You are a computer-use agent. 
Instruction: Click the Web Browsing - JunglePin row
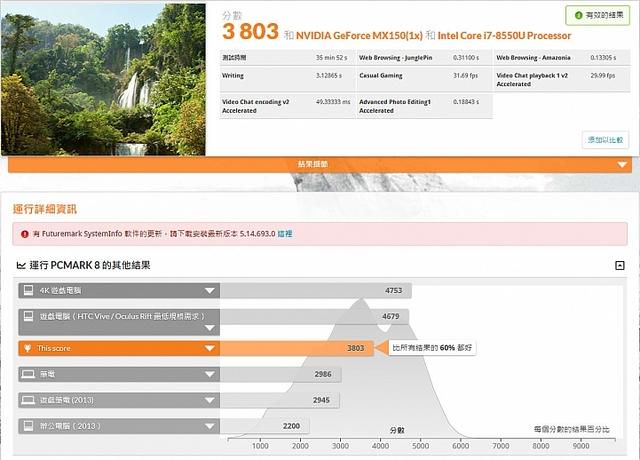click(x=424, y=58)
